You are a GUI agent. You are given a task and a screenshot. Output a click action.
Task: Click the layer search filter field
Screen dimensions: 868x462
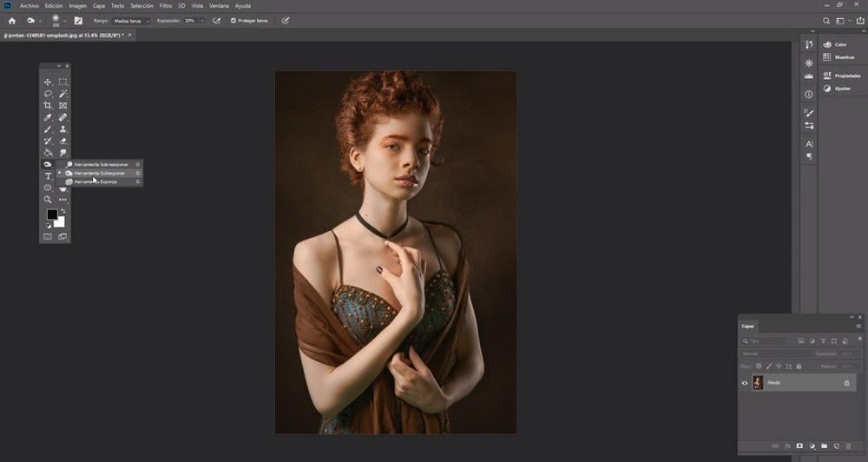point(765,340)
